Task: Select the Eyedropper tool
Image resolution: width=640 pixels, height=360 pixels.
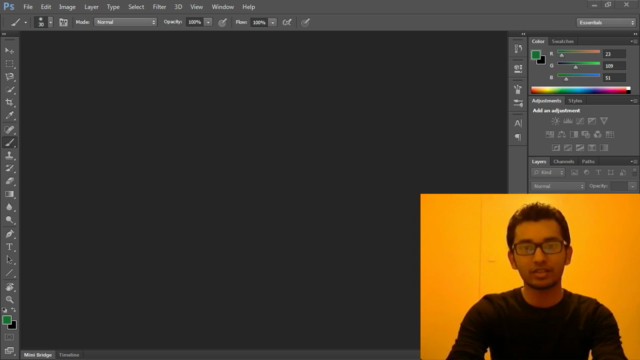Action: click(x=9, y=116)
